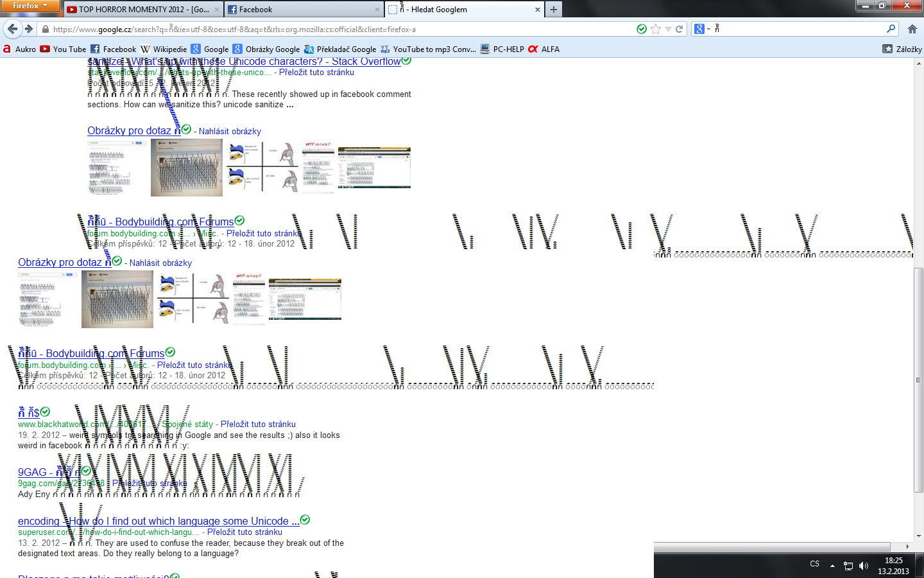This screenshot has height=578, width=924.
Task: Expand the address bar history dropdown arrow
Action: tap(668, 29)
